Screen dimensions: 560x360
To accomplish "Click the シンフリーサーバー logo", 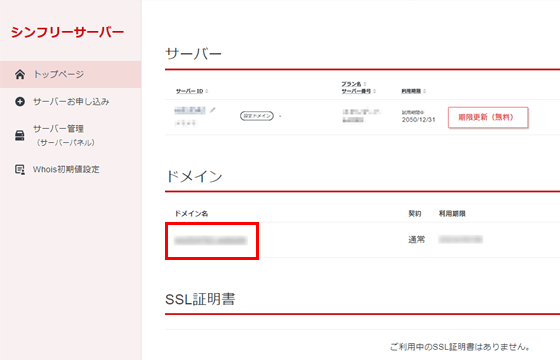I will click(x=68, y=32).
